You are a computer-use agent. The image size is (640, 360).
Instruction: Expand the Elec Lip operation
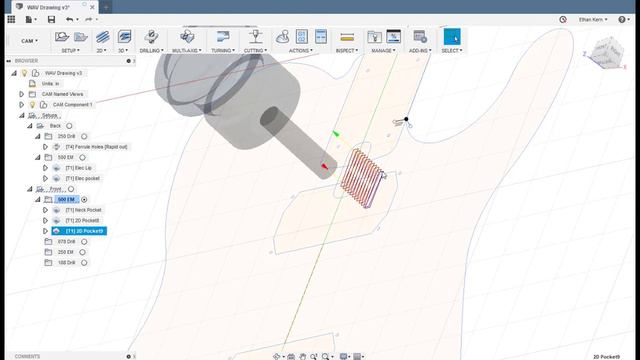coord(45,168)
